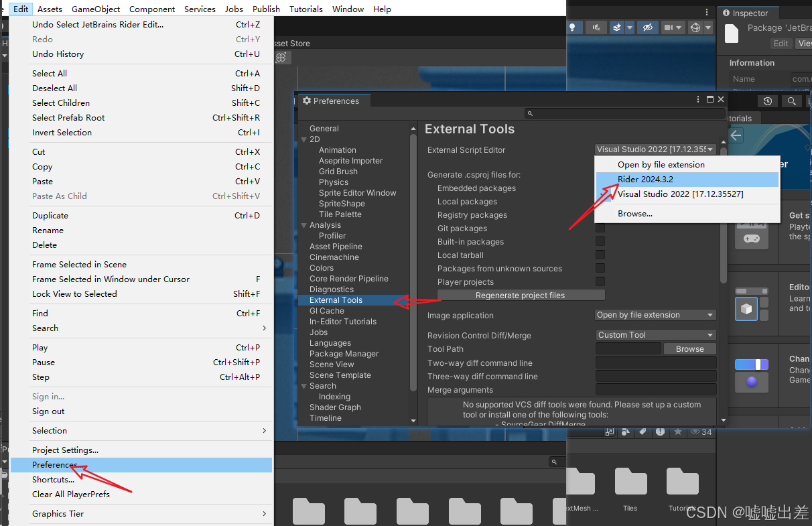Click Two-way diff command line field
The height and width of the screenshot is (526, 812).
coord(656,363)
